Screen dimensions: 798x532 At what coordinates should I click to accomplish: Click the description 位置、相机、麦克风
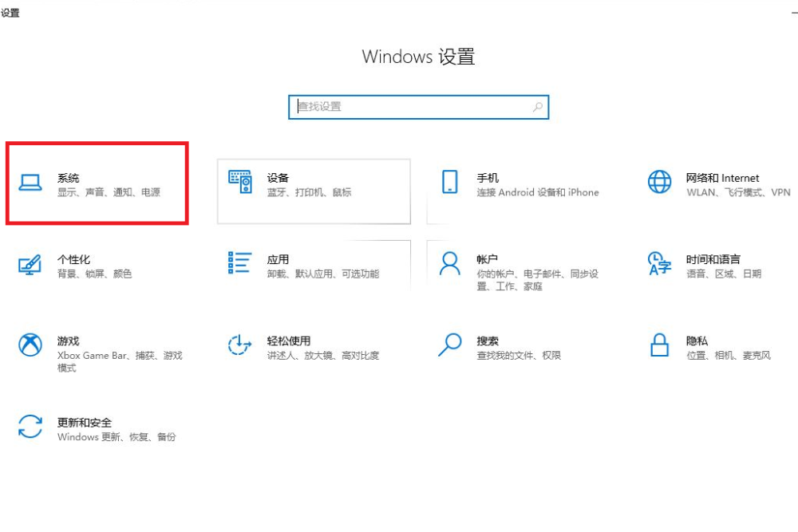pos(729,356)
